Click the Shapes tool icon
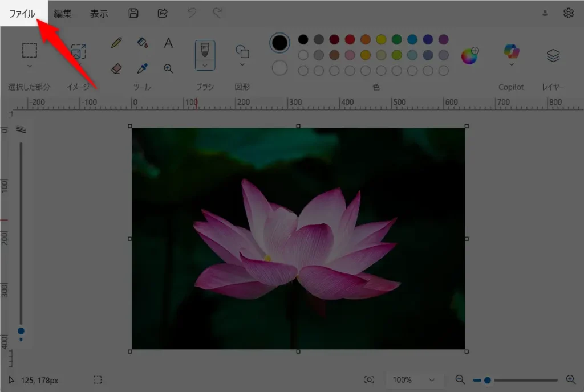The height and width of the screenshot is (392, 584). 242,51
